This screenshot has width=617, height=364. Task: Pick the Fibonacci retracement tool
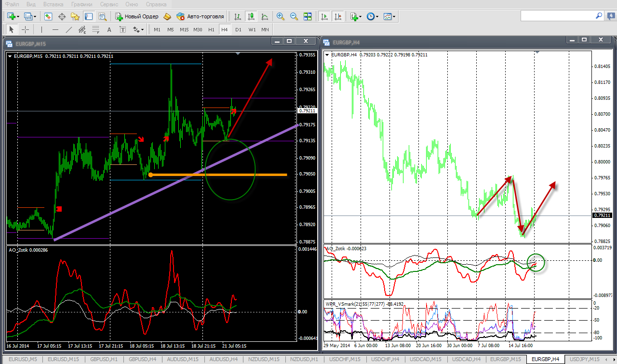96,30
